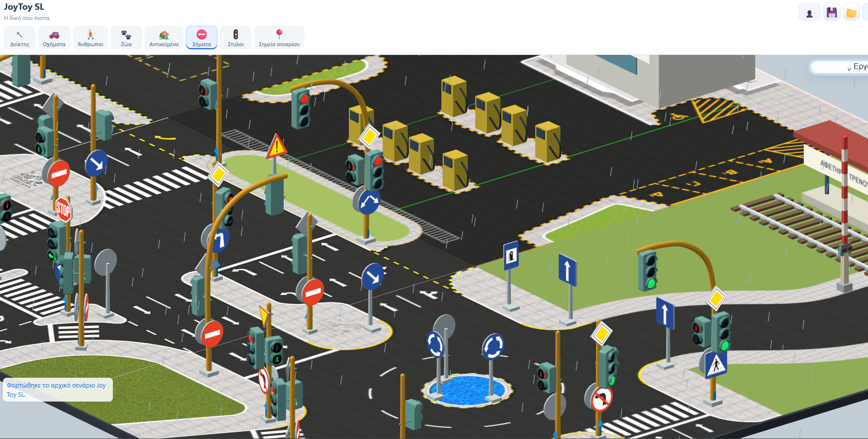Viewport: 868px width, 439px height.
Task: Open the Ζώα animals category
Action: click(x=126, y=38)
